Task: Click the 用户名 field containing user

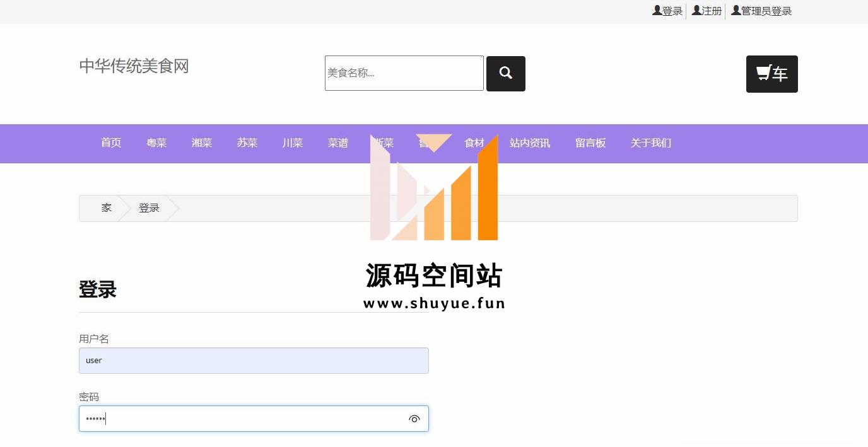Action: (254, 361)
